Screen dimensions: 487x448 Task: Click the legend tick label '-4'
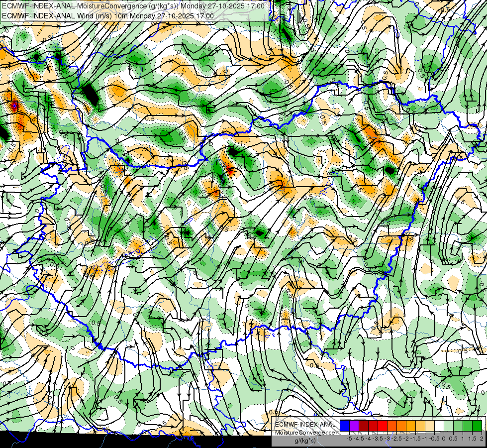coord(368,439)
